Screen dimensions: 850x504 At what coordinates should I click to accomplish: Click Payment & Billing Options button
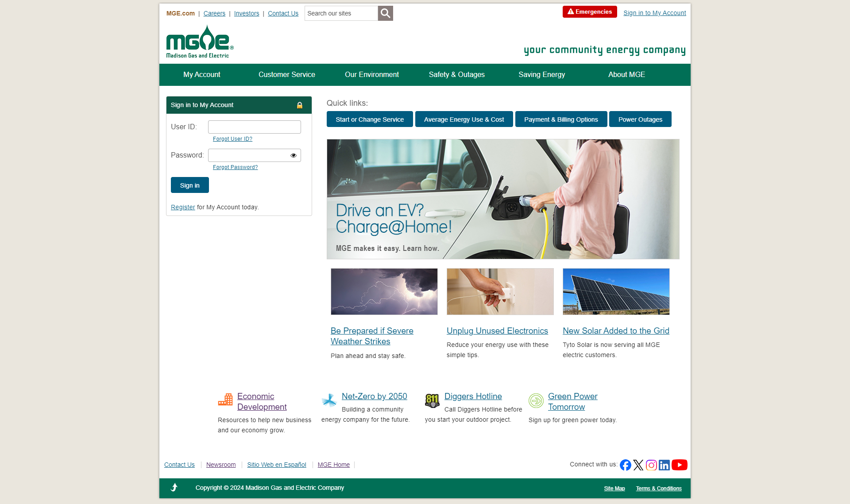point(561,119)
